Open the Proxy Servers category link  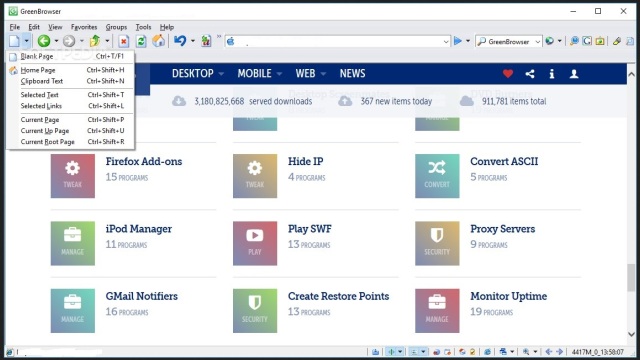coord(502,229)
